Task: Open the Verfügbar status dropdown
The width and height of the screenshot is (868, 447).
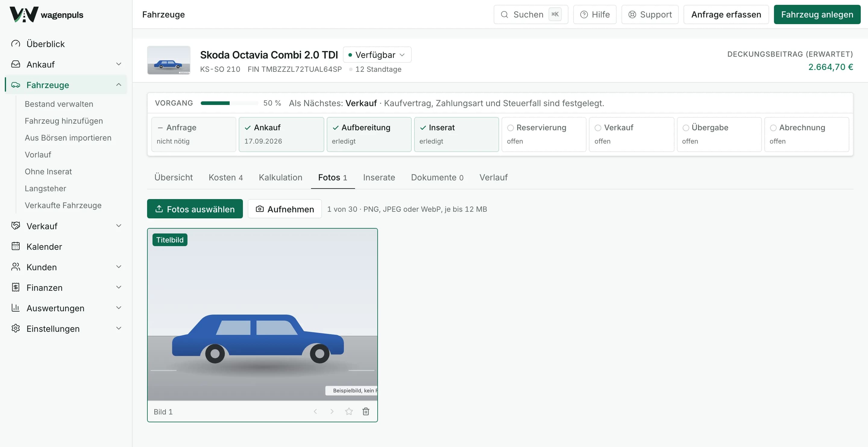Action: coord(377,55)
